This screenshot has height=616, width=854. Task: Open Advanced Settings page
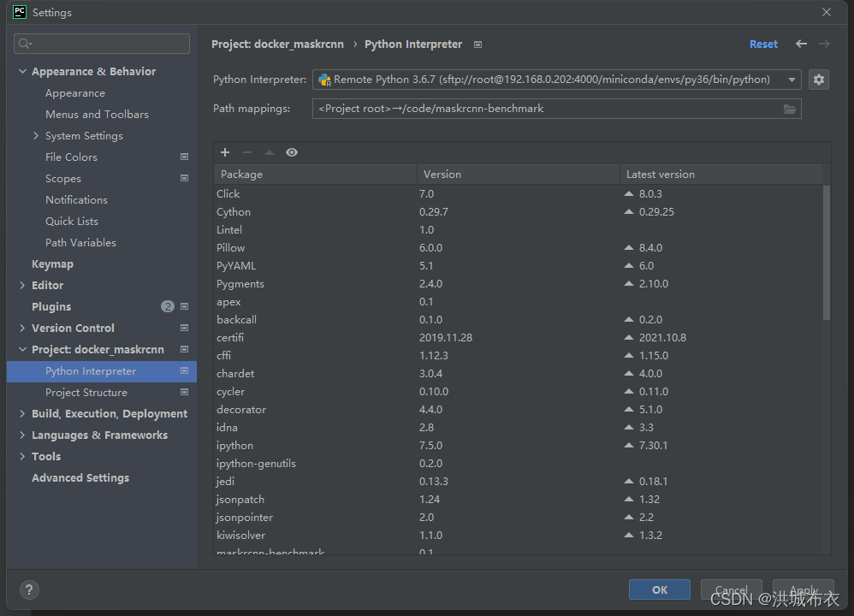click(x=80, y=477)
